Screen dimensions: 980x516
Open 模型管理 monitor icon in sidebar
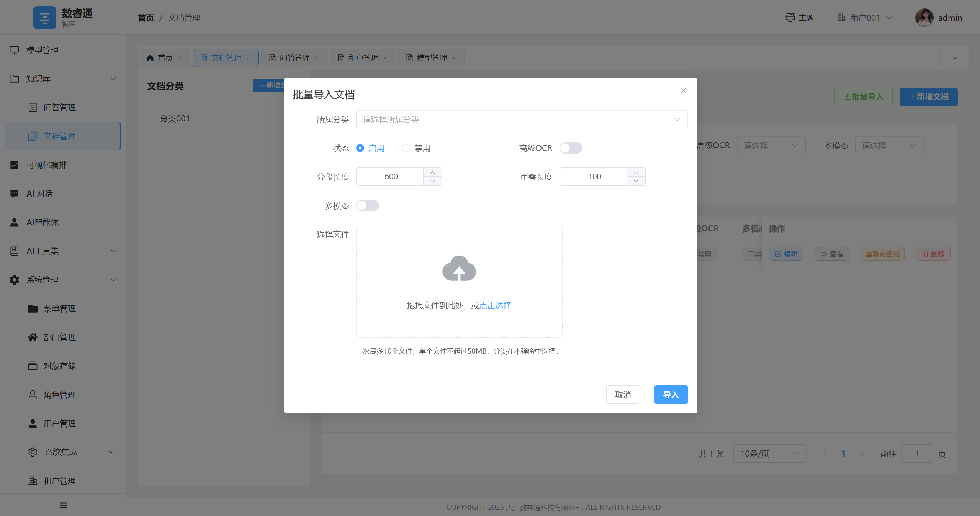[15, 50]
